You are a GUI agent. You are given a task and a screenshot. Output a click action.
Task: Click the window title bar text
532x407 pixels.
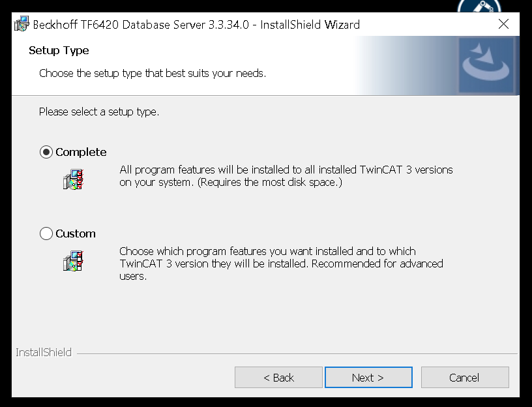pos(196,25)
